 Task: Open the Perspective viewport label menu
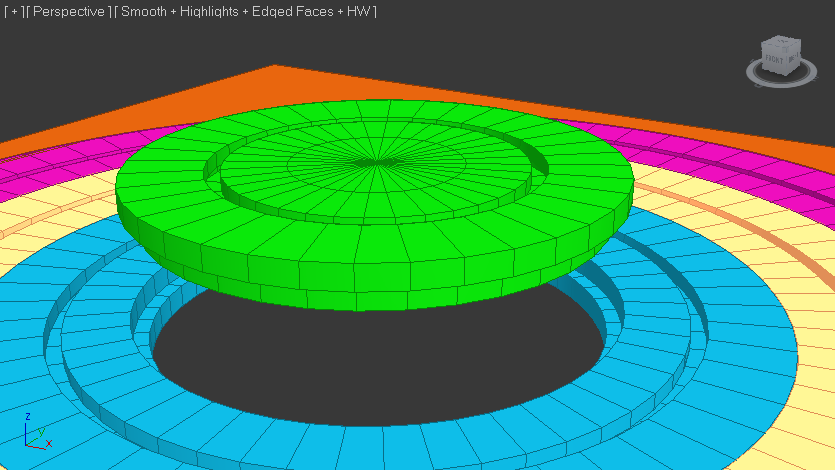pos(69,11)
